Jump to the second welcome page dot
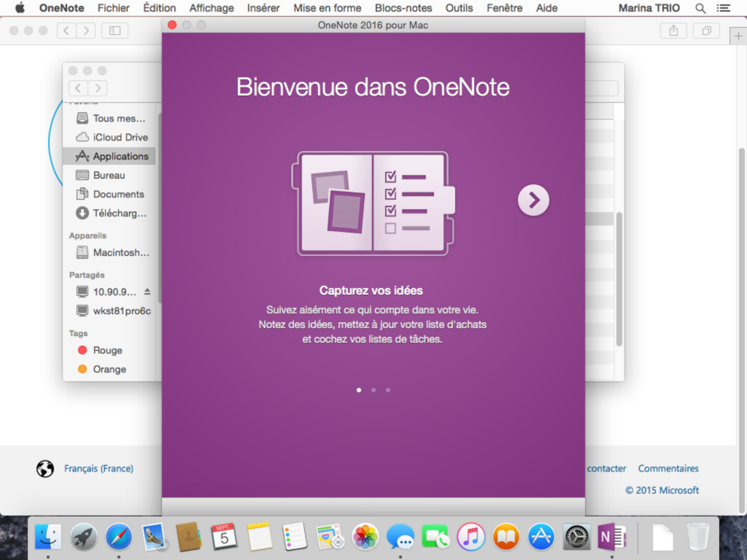Image resolution: width=747 pixels, height=560 pixels. click(373, 390)
